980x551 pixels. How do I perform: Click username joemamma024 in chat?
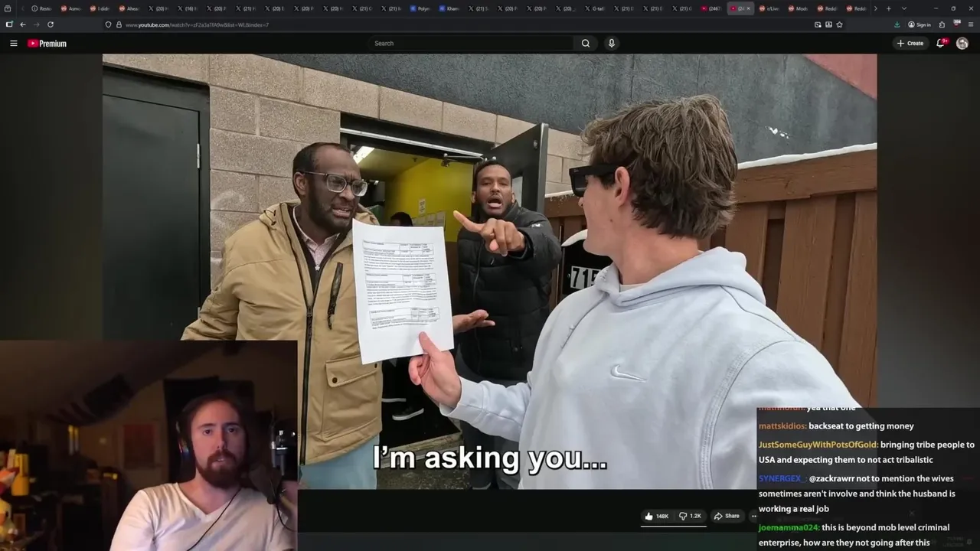(789, 527)
